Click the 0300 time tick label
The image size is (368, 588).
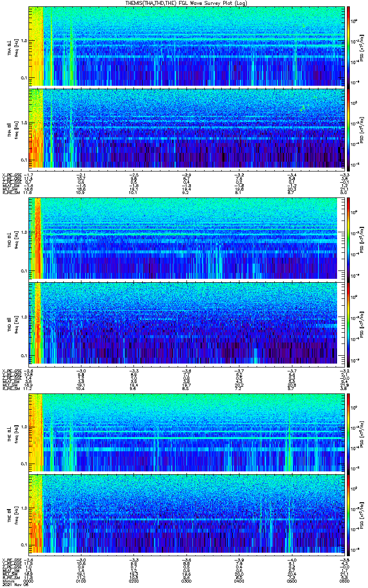[186, 580]
